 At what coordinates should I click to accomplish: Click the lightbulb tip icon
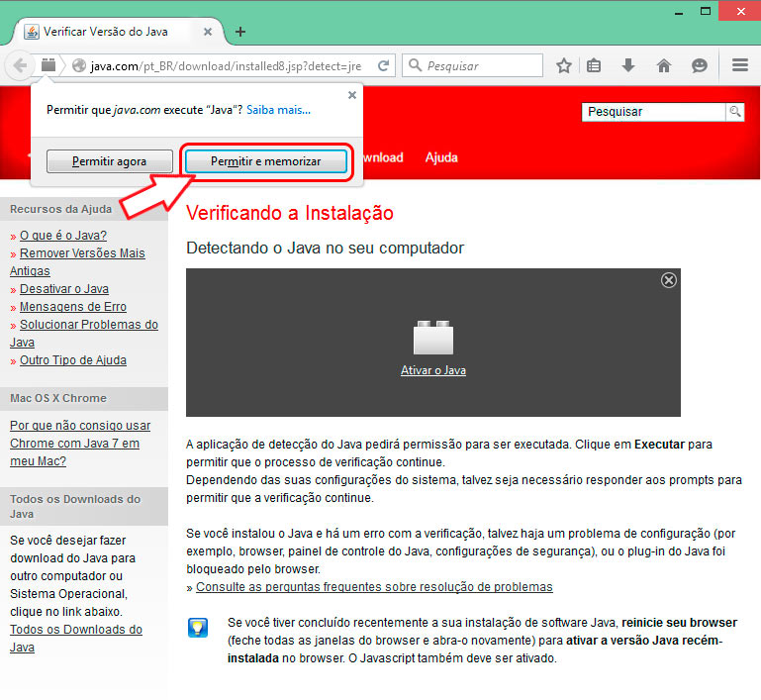[x=198, y=628]
